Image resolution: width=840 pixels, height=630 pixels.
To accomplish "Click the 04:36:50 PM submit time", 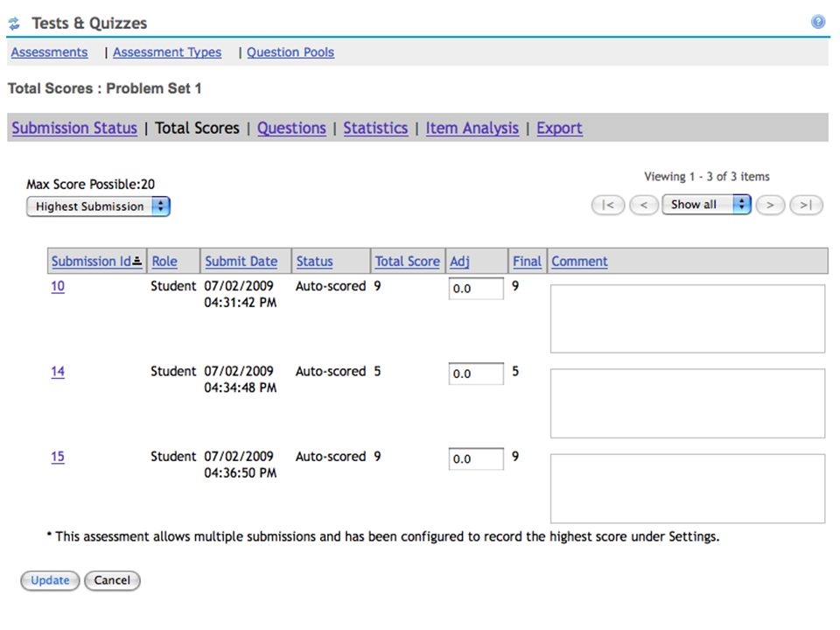I will tap(240, 473).
